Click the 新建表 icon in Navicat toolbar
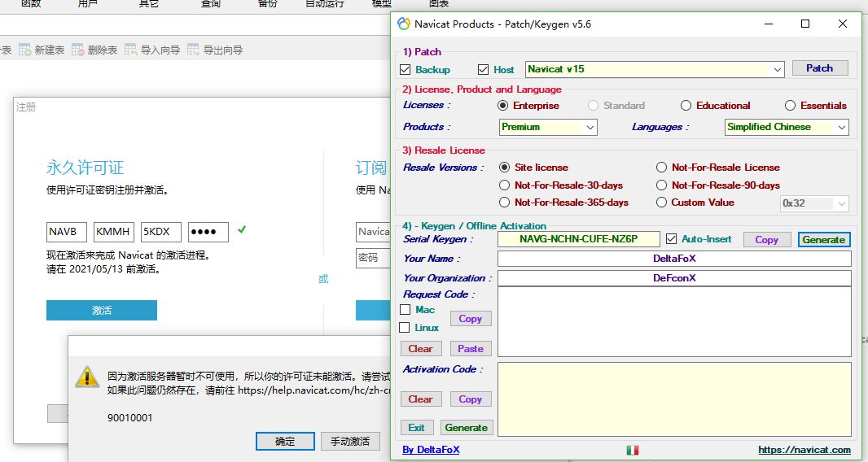Screen dimensions: 868x462 point(25,50)
